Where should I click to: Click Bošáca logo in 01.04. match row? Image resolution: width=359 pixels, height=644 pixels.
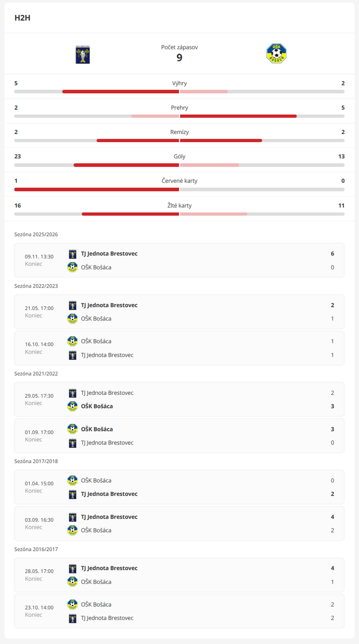[x=72, y=480]
